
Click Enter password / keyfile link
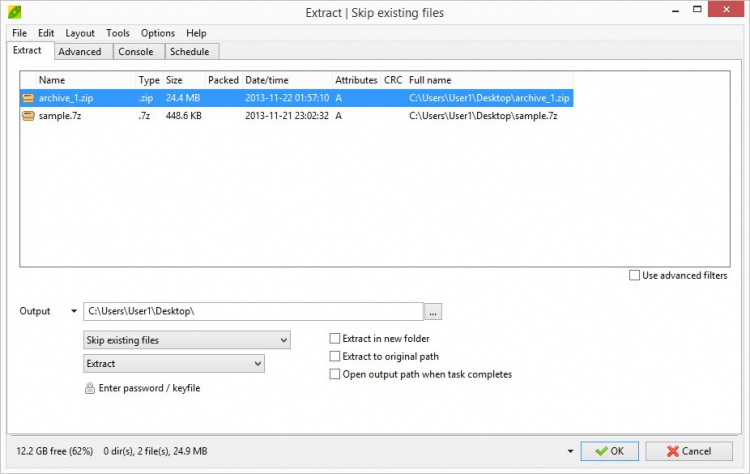[149, 388]
